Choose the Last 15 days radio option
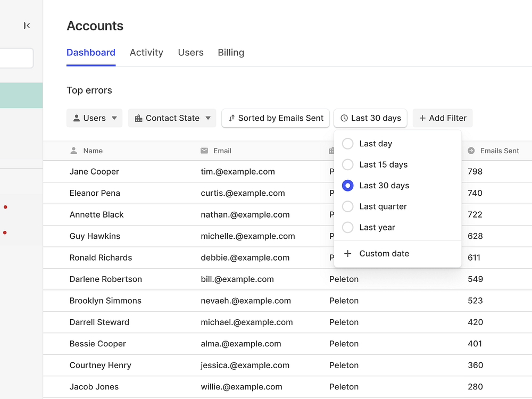Image resolution: width=532 pixels, height=399 pixels. (x=347, y=164)
